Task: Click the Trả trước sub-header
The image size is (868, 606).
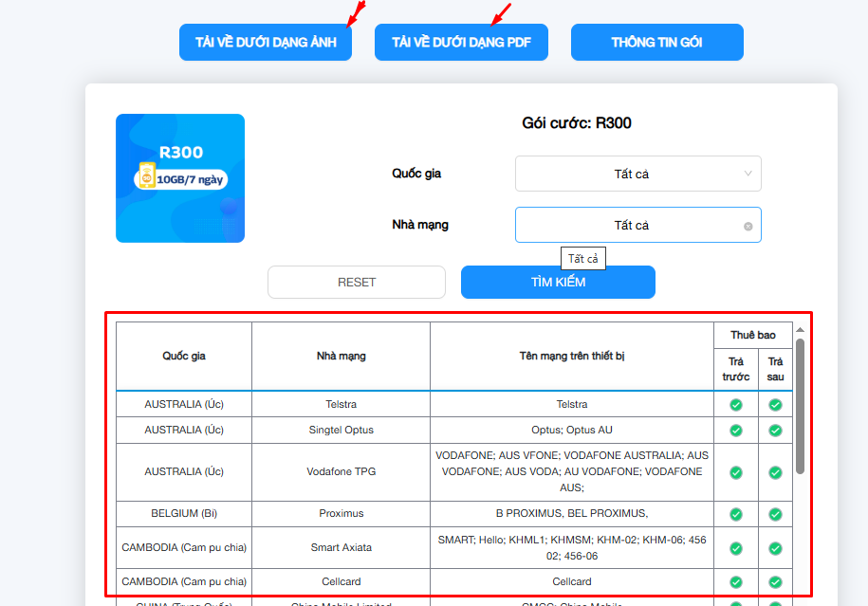Action: pos(736,369)
